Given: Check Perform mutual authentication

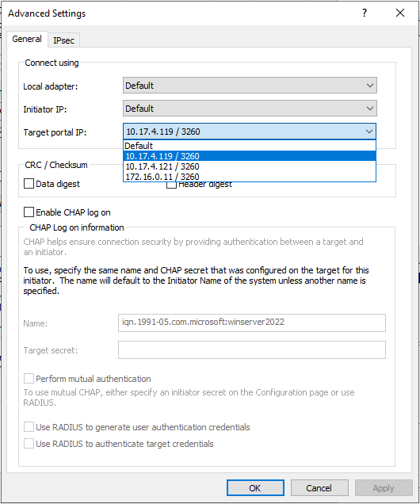Looking at the screenshot, I should [29, 378].
